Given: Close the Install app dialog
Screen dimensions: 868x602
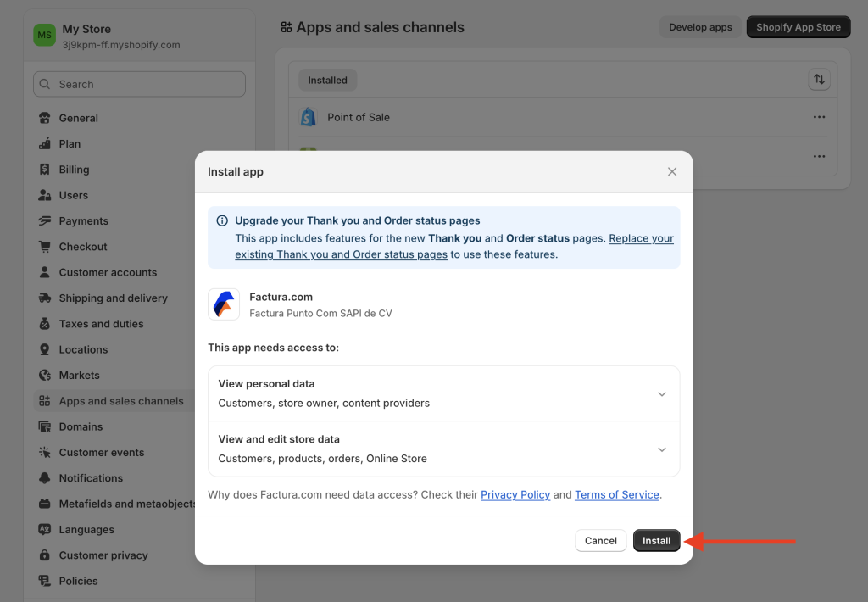Looking at the screenshot, I should click(x=672, y=171).
